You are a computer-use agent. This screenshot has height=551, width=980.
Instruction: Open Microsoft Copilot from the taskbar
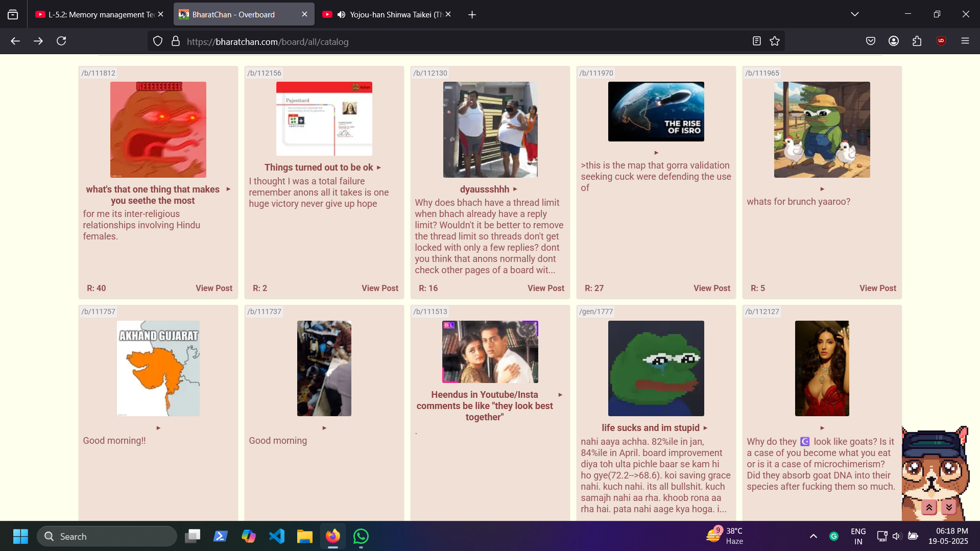(x=249, y=536)
